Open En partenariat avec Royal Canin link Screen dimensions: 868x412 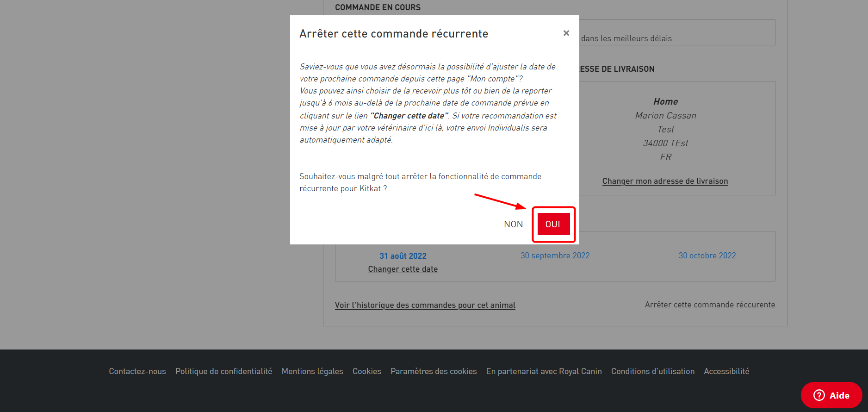click(x=544, y=371)
